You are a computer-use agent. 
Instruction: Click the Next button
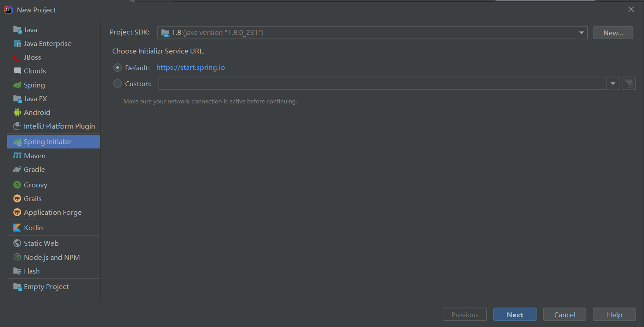[515, 315]
